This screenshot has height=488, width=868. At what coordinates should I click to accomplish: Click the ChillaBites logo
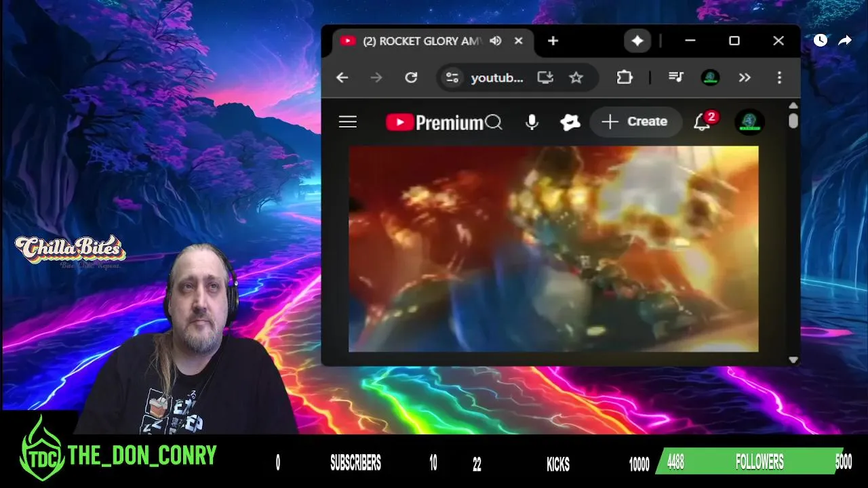pos(71,251)
